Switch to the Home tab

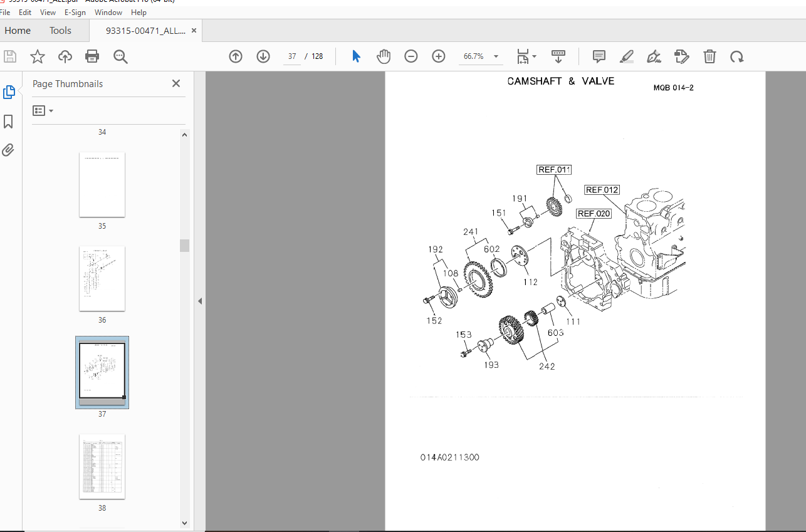(x=18, y=30)
